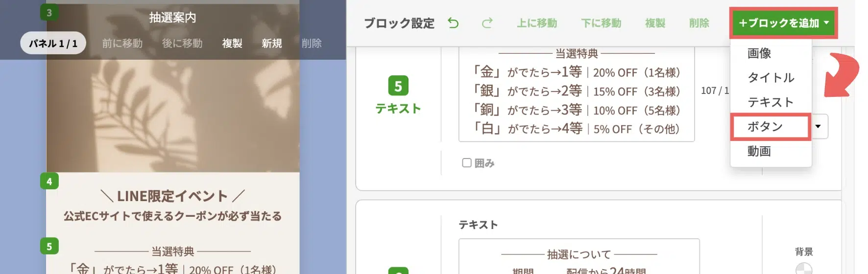The height and width of the screenshot is (274, 868).
Task: Undo the last block edit
Action: (x=453, y=23)
